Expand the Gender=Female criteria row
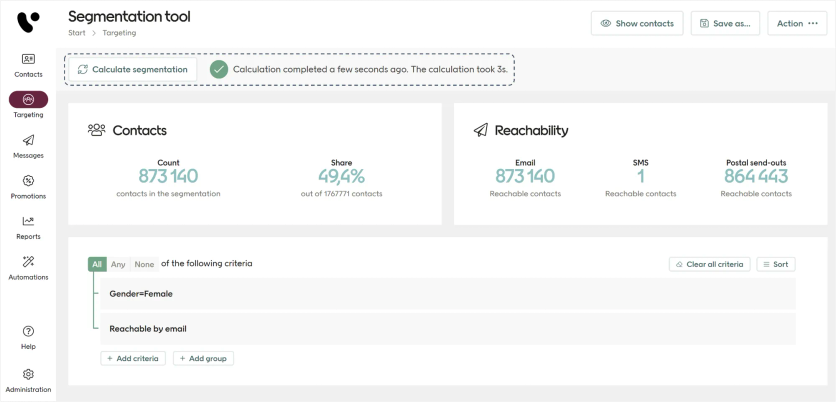This screenshot has height=402, width=836. 445,294
